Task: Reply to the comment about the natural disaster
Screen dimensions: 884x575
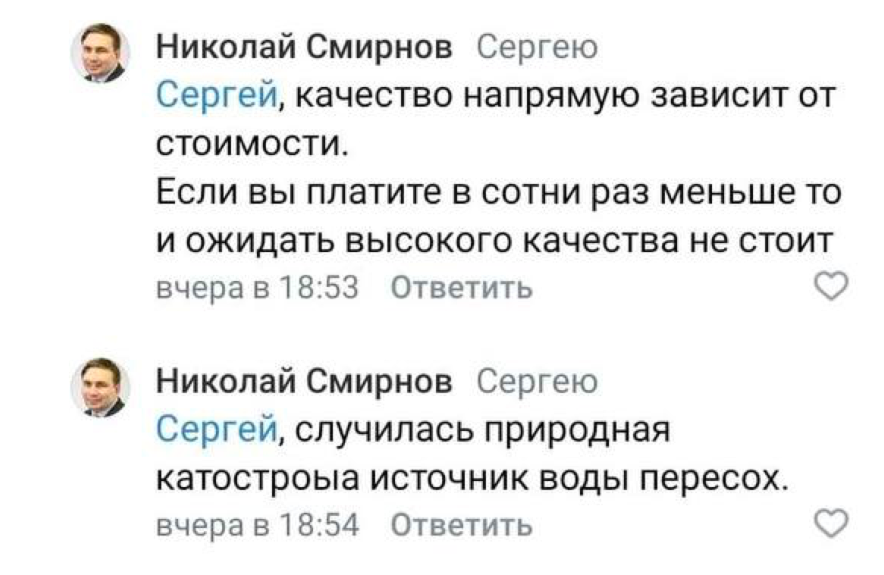Action: click(460, 524)
